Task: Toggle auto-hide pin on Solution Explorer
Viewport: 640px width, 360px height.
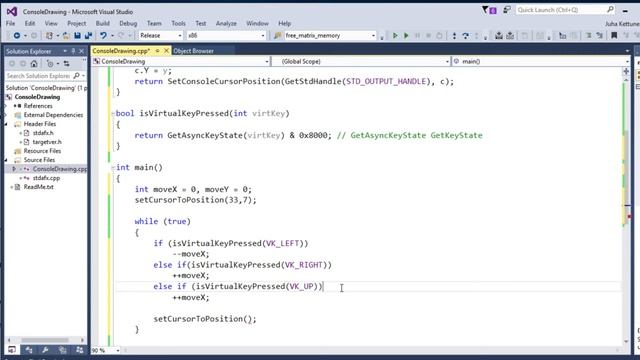Action: pyautogui.click(x=73, y=51)
